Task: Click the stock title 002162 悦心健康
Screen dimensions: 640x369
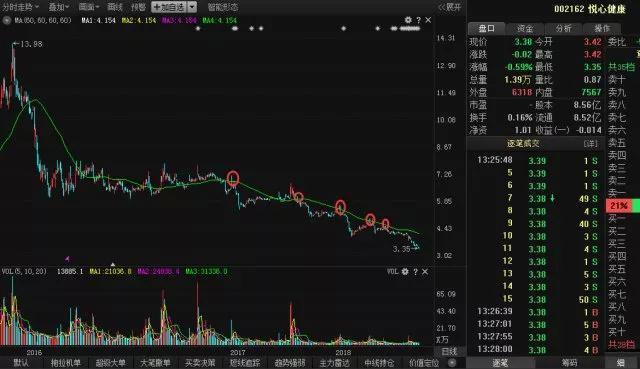Action: (x=589, y=9)
